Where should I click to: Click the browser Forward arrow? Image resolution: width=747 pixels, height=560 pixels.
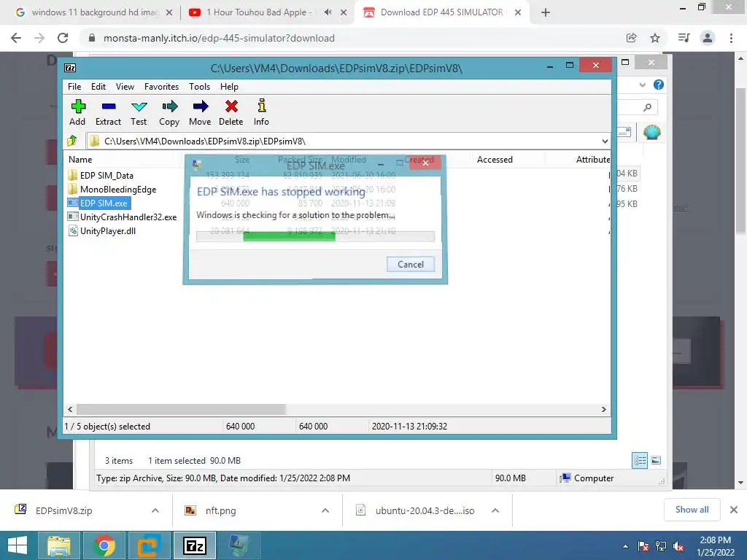point(39,38)
